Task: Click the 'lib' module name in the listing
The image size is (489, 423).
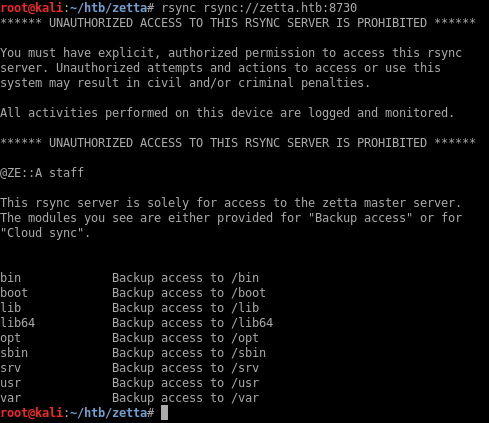Action: pyautogui.click(x=10, y=308)
